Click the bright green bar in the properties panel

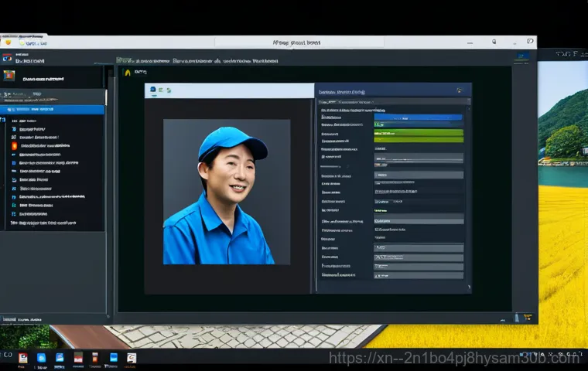coord(418,133)
